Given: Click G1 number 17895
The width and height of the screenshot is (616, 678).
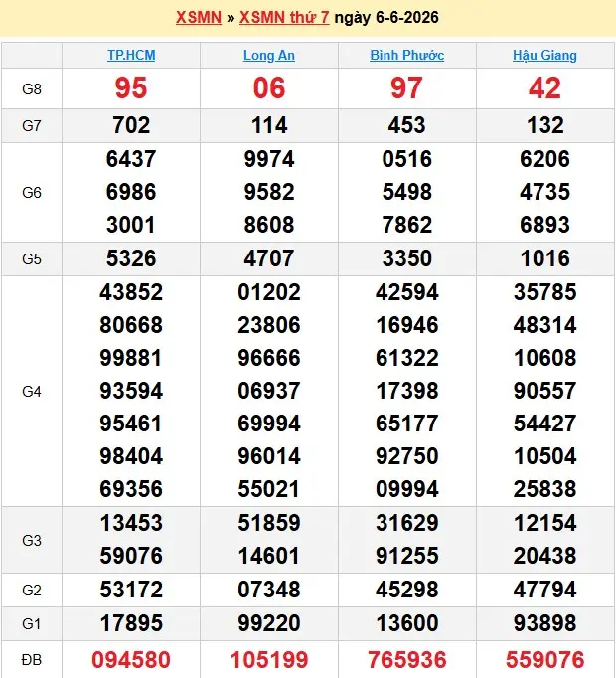Looking at the screenshot, I should 131,623.
